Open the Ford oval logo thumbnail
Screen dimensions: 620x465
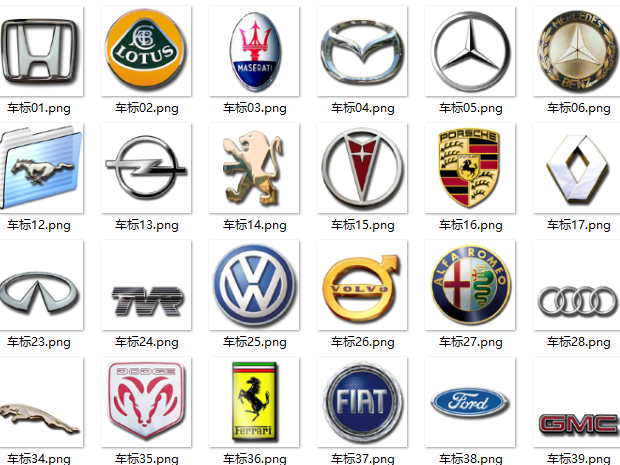coord(470,402)
